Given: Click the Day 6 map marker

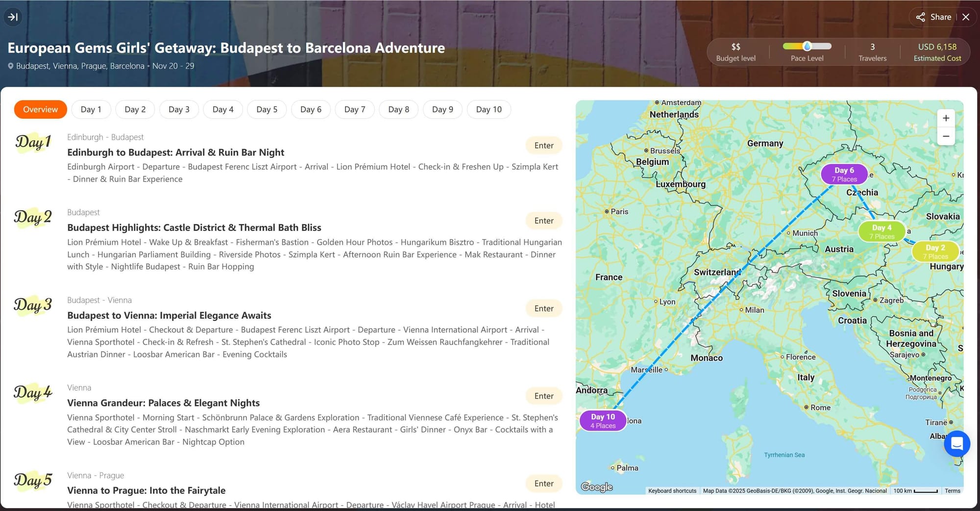Looking at the screenshot, I should (844, 174).
